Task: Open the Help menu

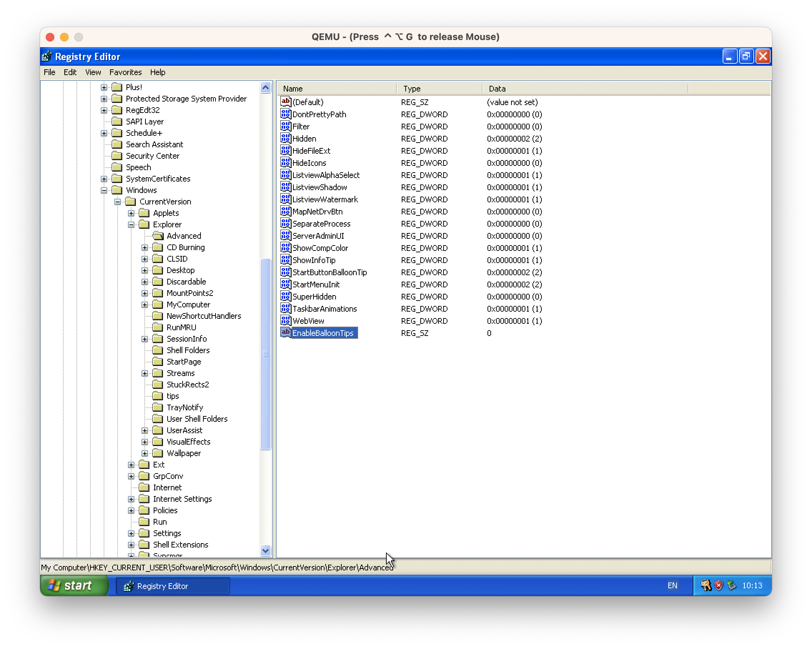Action: pyautogui.click(x=157, y=72)
